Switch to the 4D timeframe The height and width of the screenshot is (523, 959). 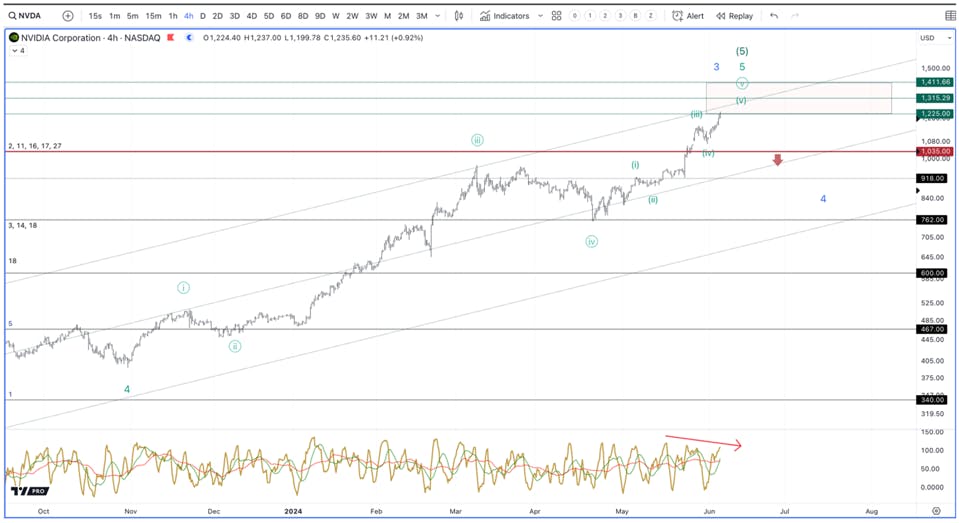point(252,16)
